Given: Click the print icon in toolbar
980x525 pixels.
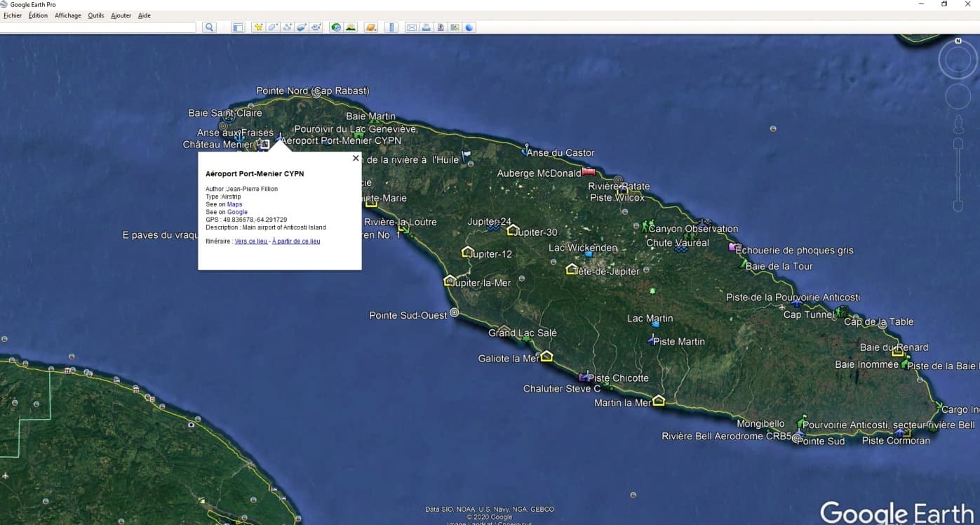Looking at the screenshot, I should tap(426, 27).
